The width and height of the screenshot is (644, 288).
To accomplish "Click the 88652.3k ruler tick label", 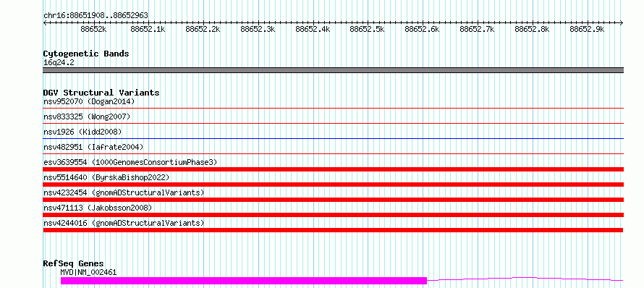I will coord(258,29).
